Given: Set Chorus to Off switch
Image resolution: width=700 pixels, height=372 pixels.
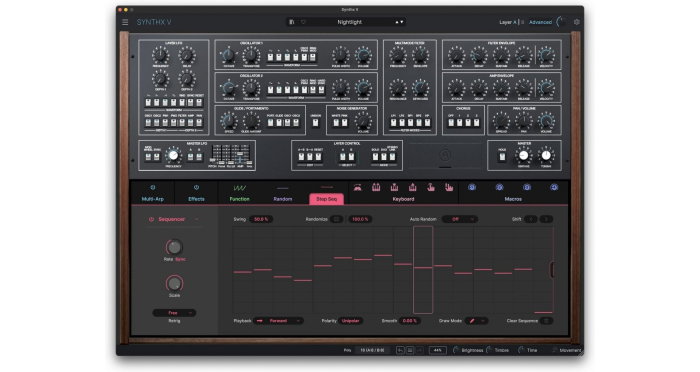Looking at the screenshot, I should pos(451,122).
